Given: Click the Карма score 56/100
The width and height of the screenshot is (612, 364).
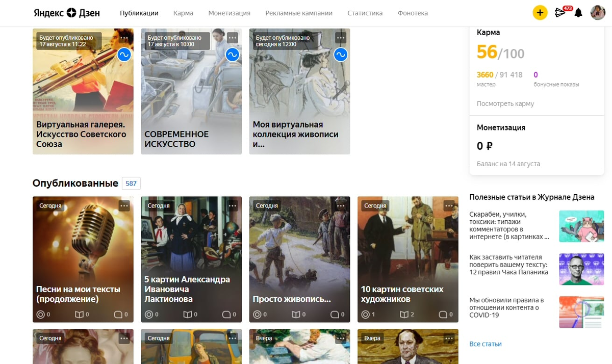Looking at the screenshot, I should (500, 52).
